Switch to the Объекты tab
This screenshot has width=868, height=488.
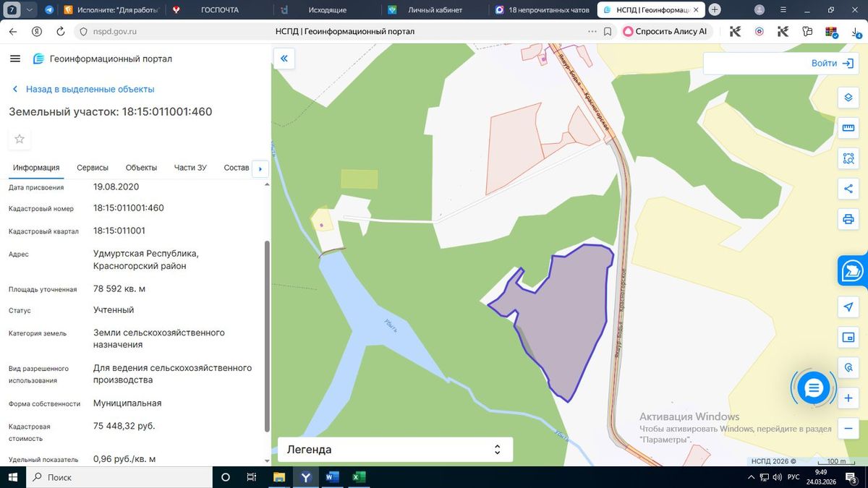[x=141, y=168]
